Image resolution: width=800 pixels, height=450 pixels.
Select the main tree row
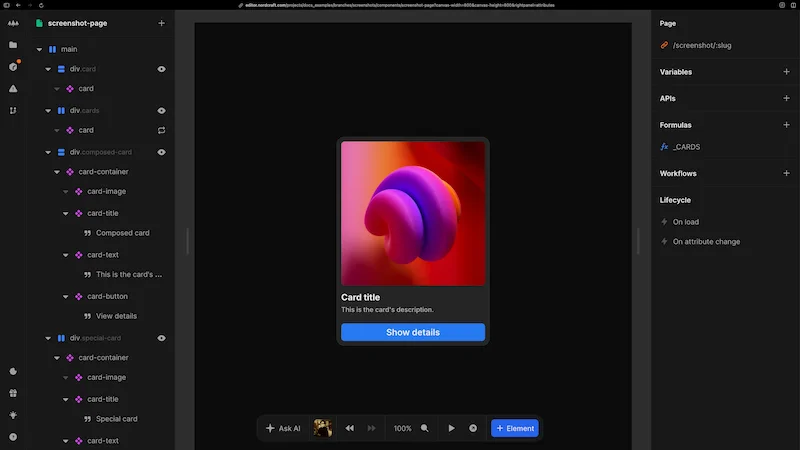[x=102, y=49]
